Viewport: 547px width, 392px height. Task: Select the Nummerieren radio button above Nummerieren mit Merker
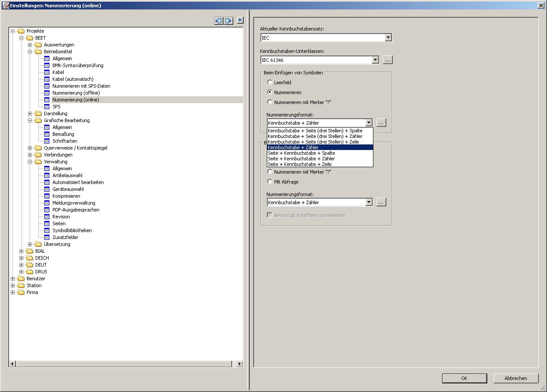click(270, 92)
